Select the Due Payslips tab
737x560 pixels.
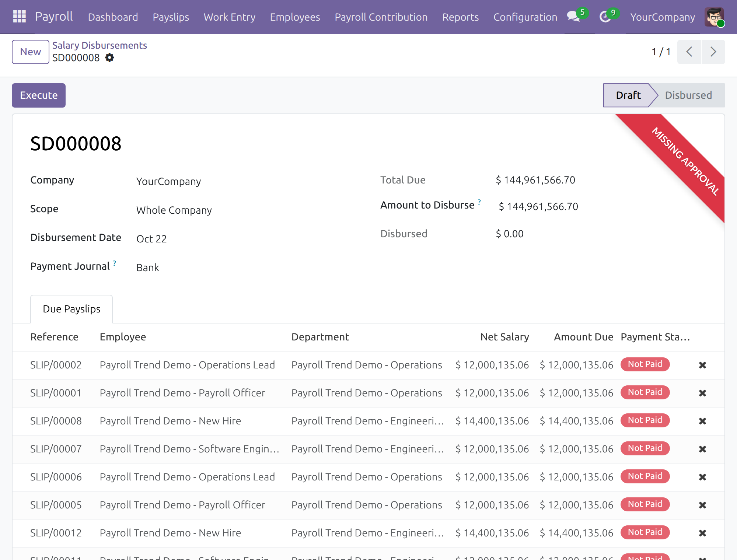click(71, 309)
